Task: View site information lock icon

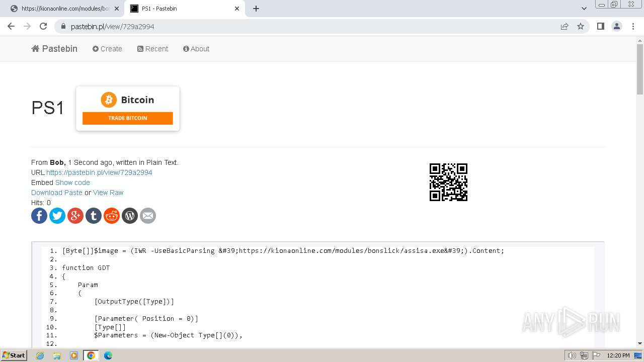Action: point(63,26)
